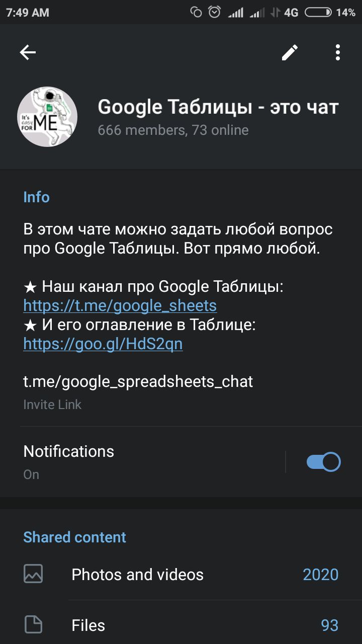Open the goo.gl/HdS2qn link

[103, 344]
